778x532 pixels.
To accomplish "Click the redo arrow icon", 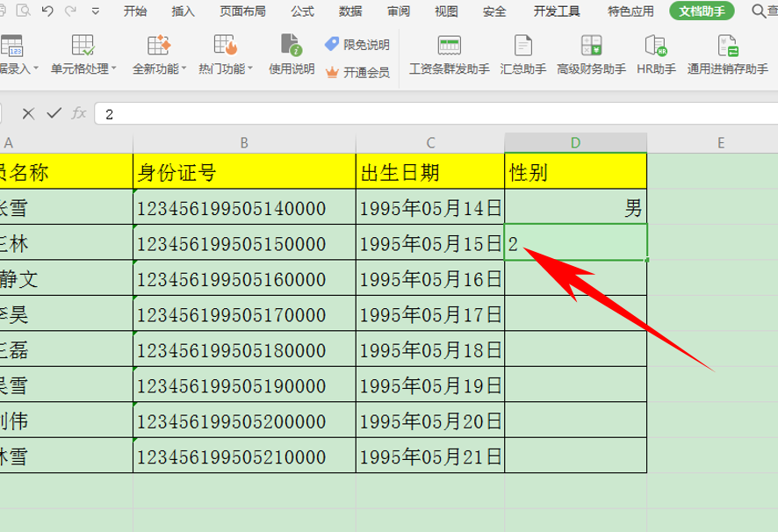I will (71, 11).
